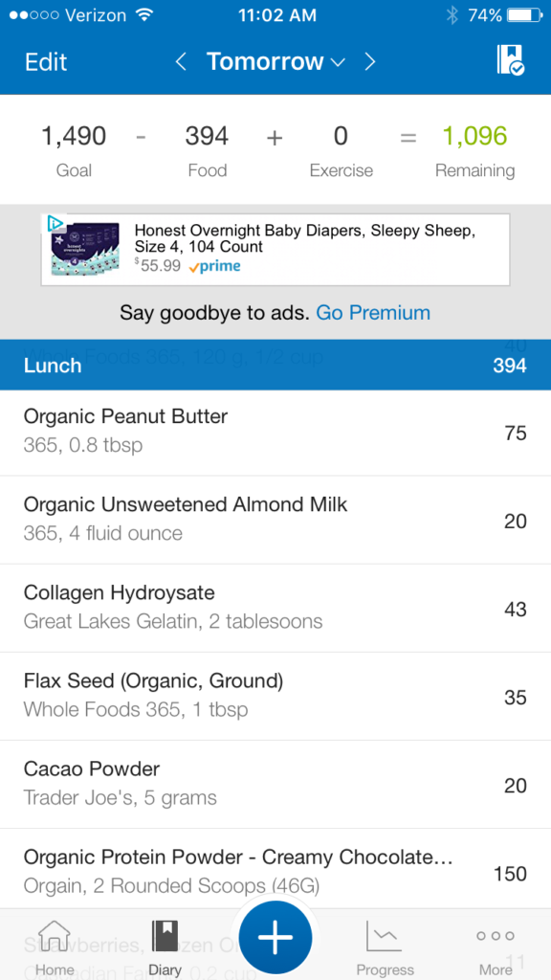Select the Organic Peanut Butter entry

point(275,432)
